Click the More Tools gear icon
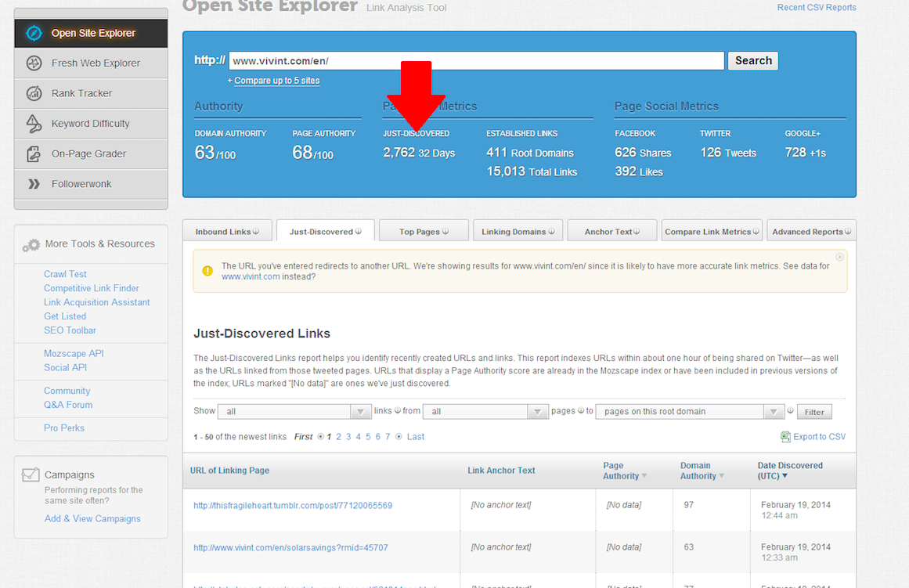909x588 pixels. [31, 245]
